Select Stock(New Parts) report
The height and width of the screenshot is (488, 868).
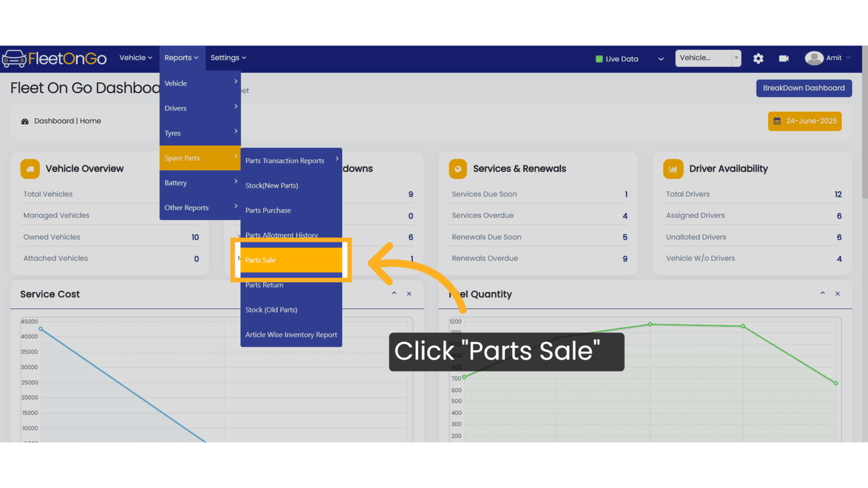click(x=291, y=185)
